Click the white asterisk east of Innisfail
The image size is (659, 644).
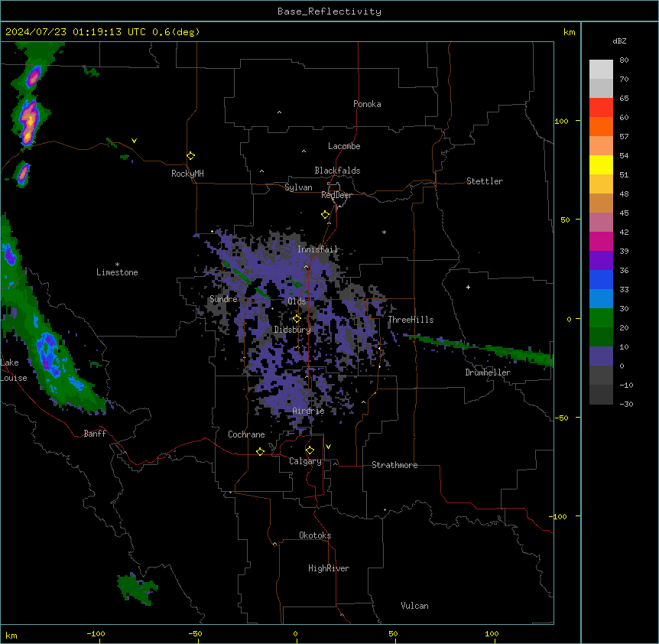384,232
